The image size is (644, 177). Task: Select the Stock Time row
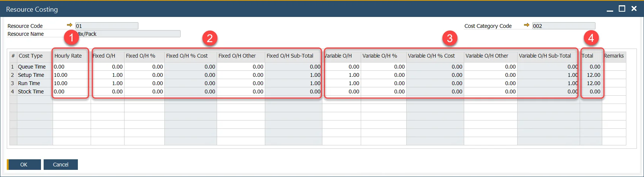[x=318, y=92]
